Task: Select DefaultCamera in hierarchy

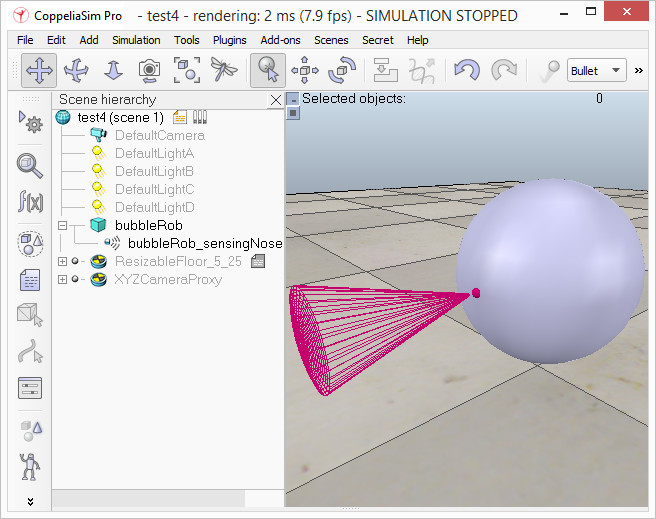Action: (160, 136)
